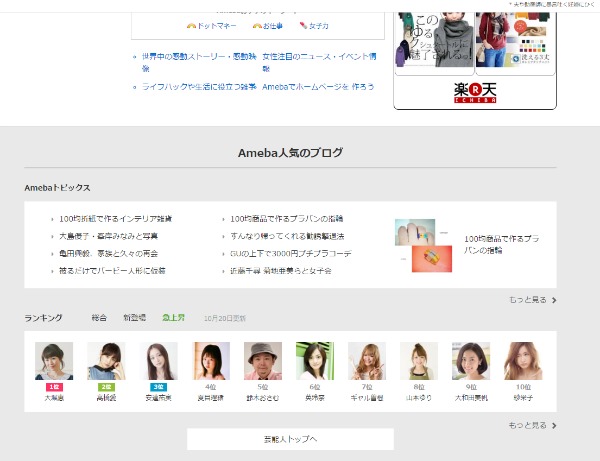The height and width of the screenshot is (461, 600).
Task: Click the 芸能人トップへ button
Action: 290,439
